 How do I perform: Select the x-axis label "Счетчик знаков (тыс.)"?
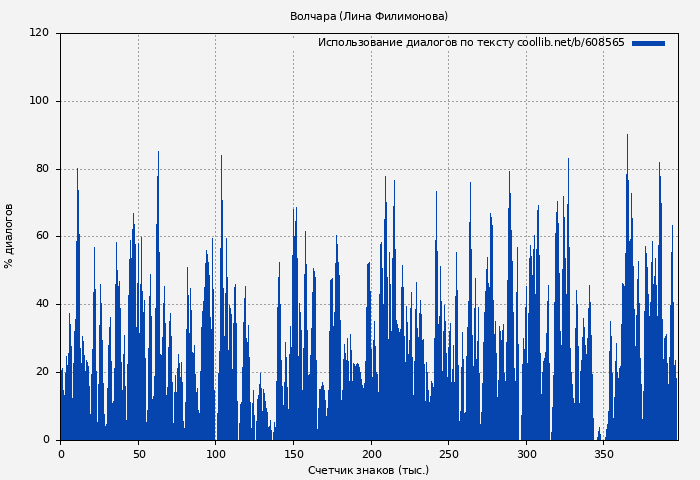coord(369,470)
